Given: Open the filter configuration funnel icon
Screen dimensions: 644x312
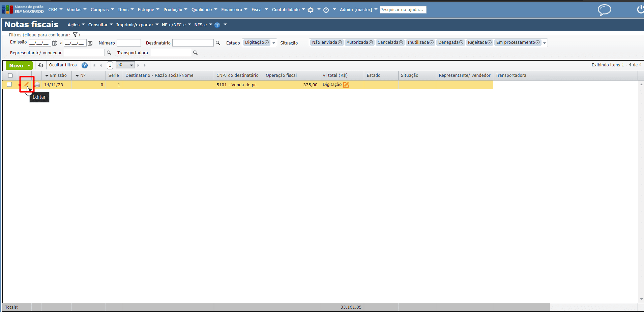Looking at the screenshot, I should tap(76, 35).
